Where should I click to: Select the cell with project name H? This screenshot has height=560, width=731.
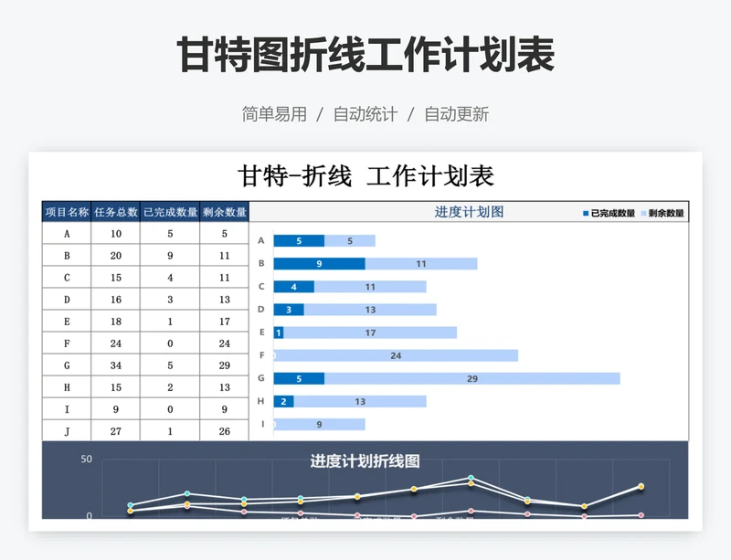click(67, 387)
